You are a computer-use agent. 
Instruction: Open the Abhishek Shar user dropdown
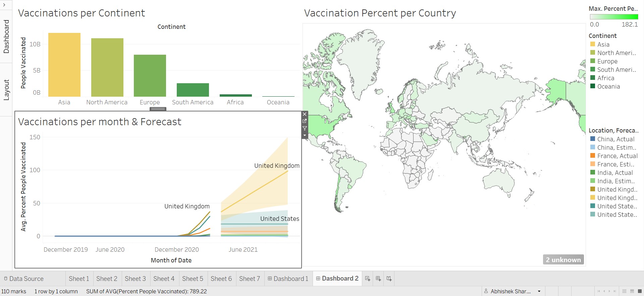539,291
